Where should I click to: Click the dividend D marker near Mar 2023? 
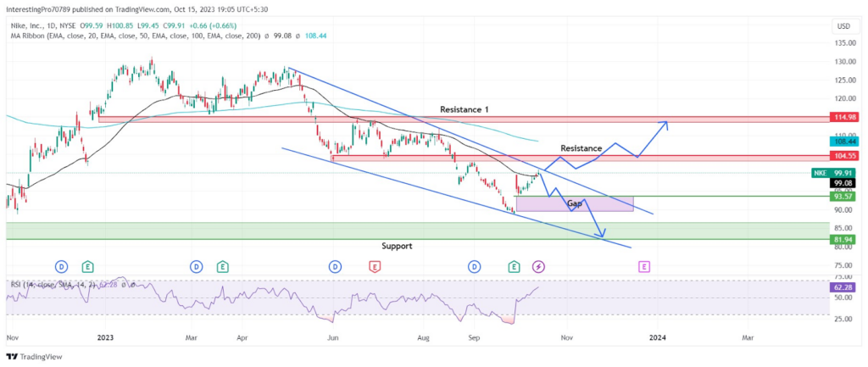click(197, 267)
